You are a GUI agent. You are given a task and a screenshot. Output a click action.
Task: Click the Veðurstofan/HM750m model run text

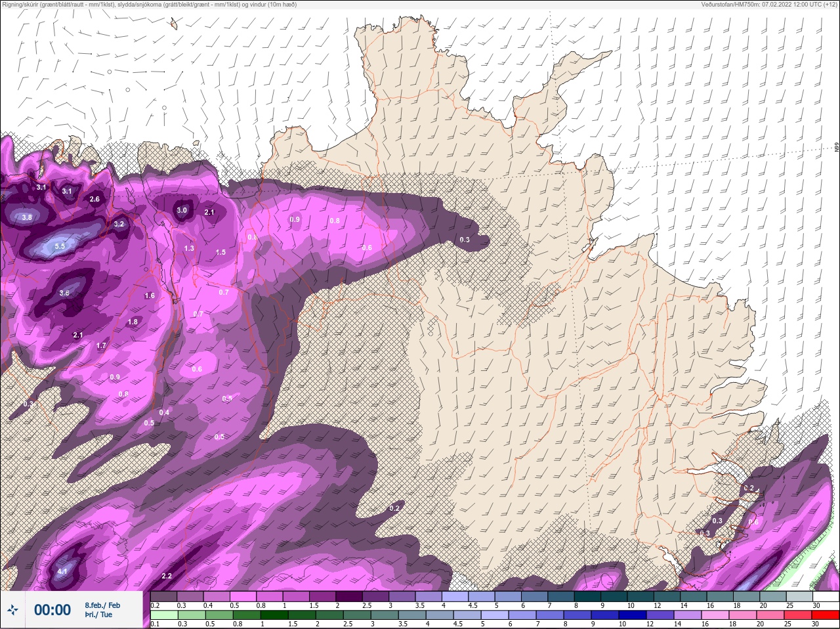[769, 5]
